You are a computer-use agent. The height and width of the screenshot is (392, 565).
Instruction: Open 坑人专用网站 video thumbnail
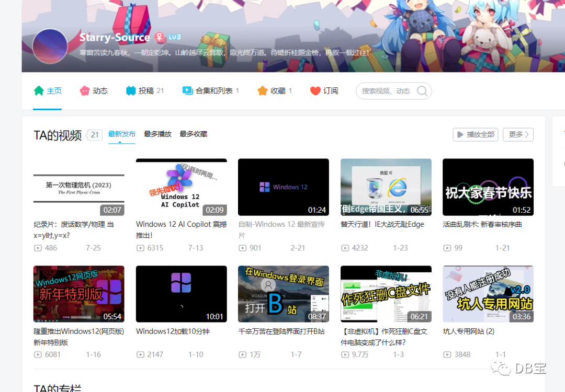[488, 294]
